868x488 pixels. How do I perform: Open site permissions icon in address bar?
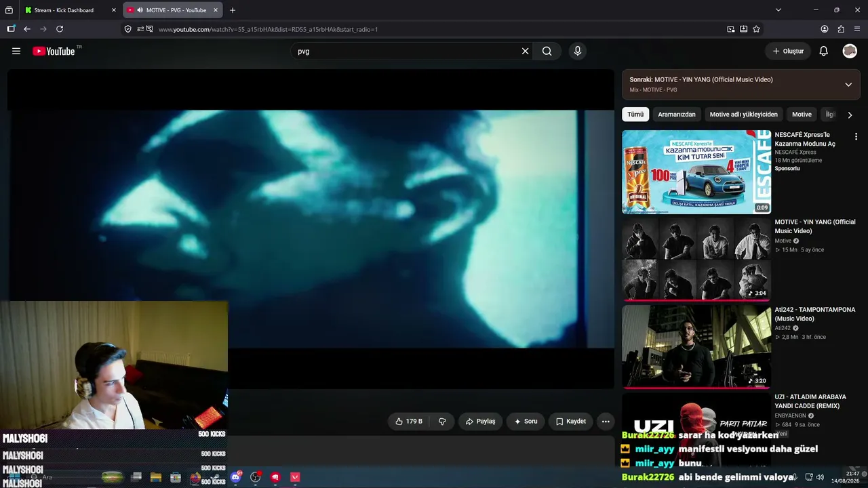pos(140,29)
